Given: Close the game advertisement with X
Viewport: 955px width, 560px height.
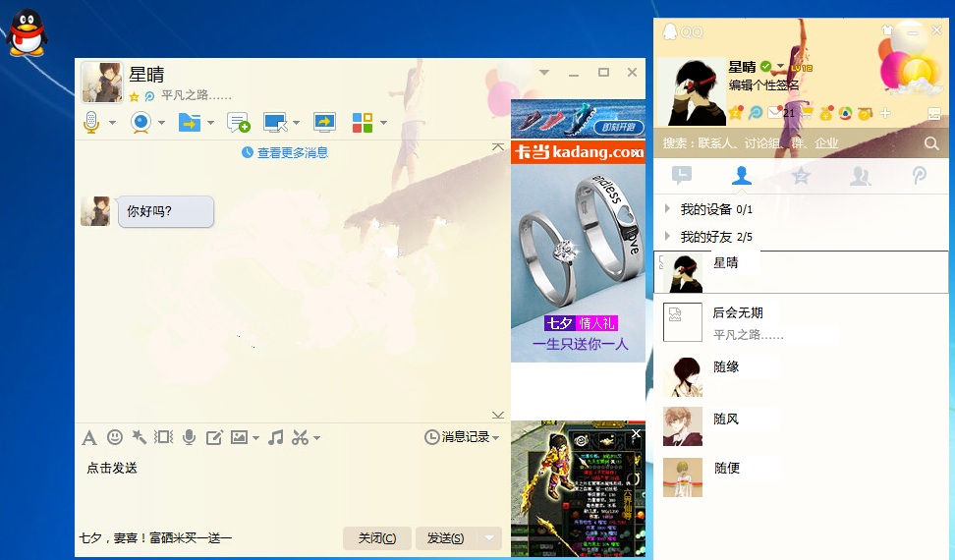Looking at the screenshot, I should click(636, 433).
